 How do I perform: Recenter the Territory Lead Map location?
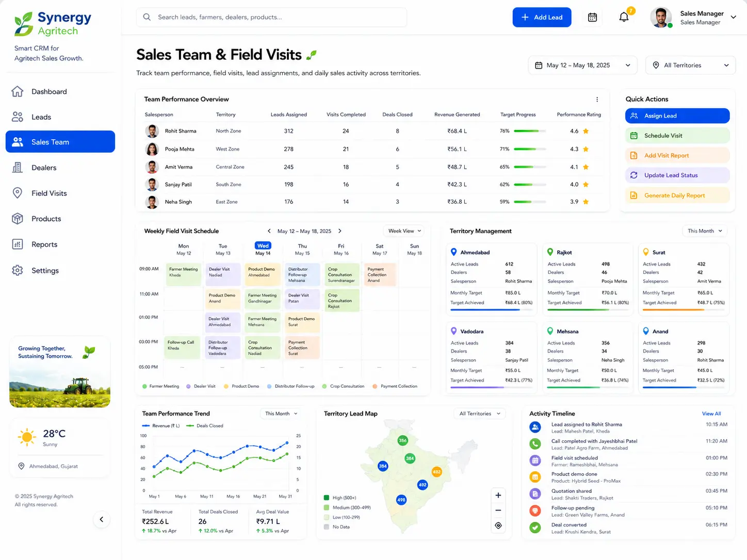[498, 525]
